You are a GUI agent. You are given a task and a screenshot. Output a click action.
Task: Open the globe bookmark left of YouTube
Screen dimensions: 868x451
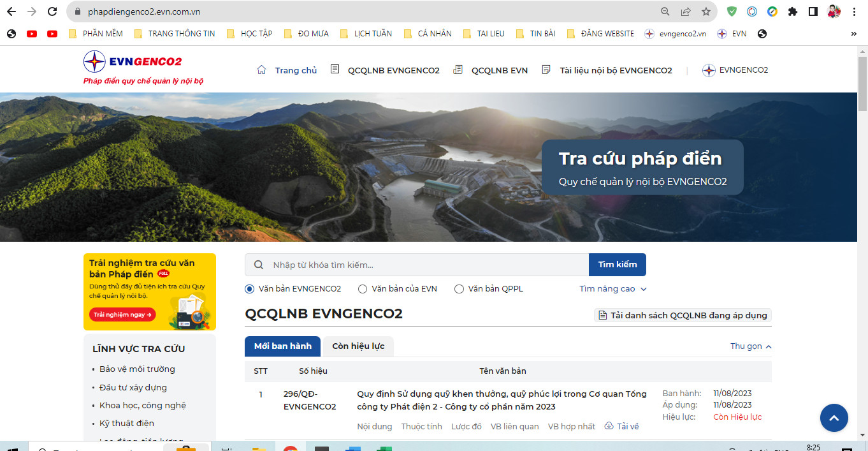click(x=11, y=34)
